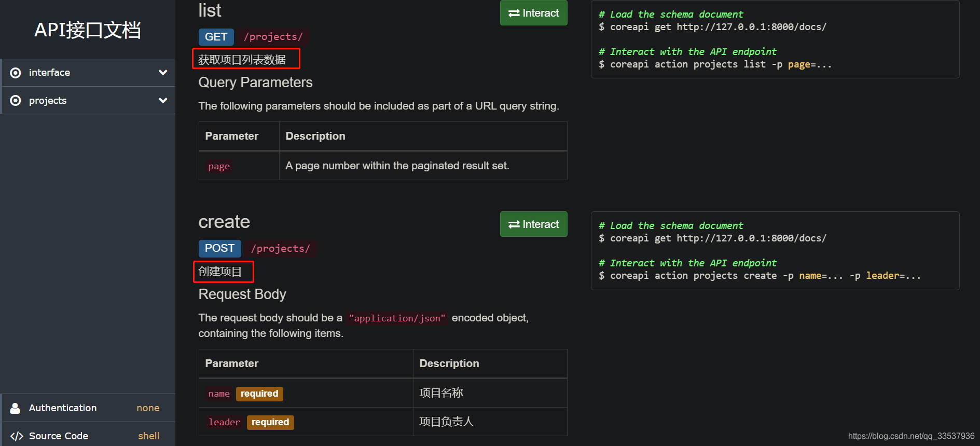Click the "application/json" code text
The image size is (980, 446).
point(397,318)
